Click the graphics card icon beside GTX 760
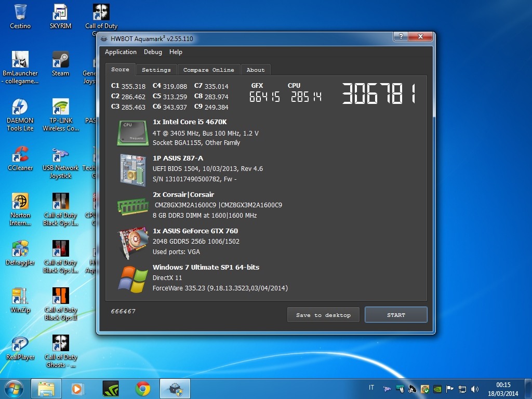 click(132, 243)
